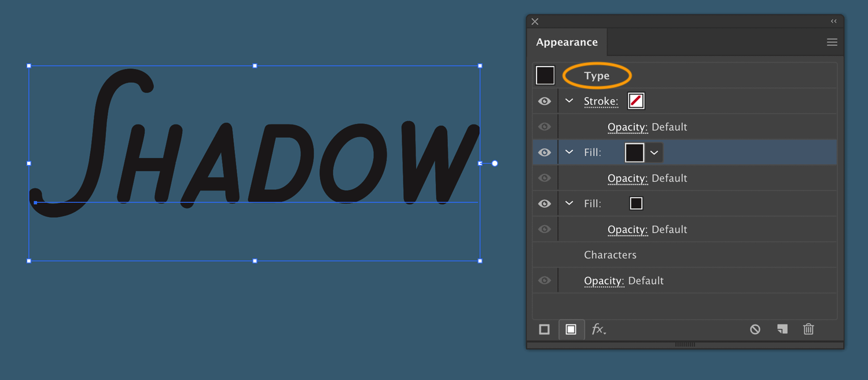The image size is (868, 380).
Task: Expand the Stroke attribute chevron
Action: coord(568,101)
